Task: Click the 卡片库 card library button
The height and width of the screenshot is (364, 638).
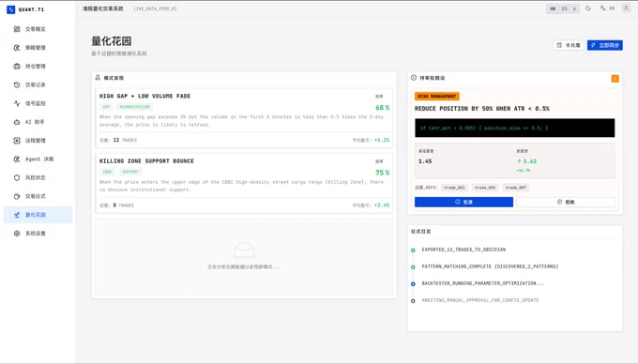Action: tap(569, 45)
